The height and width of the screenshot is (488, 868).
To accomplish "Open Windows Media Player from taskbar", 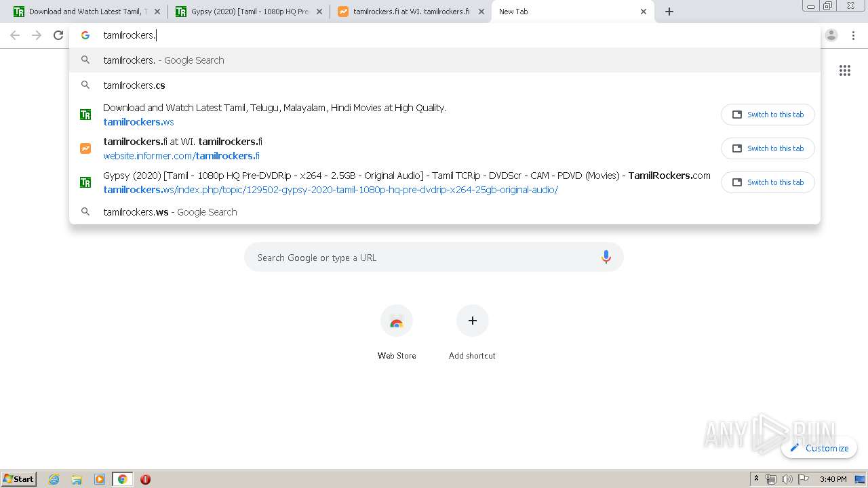I will 100,479.
